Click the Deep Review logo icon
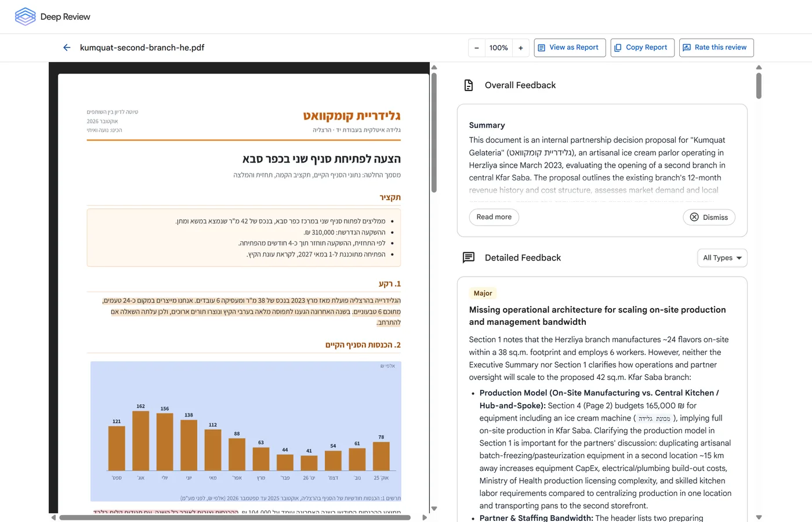Screen dimensions: 812x522 click(25, 16)
